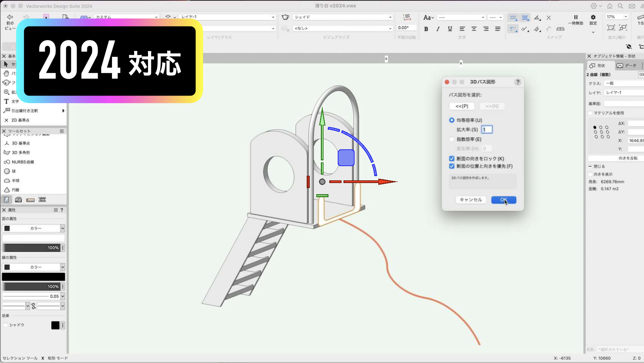Open the ツールセット palette menu icon
Image resolution: width=644 pixels, height=363 pixels.
(62, 131)
